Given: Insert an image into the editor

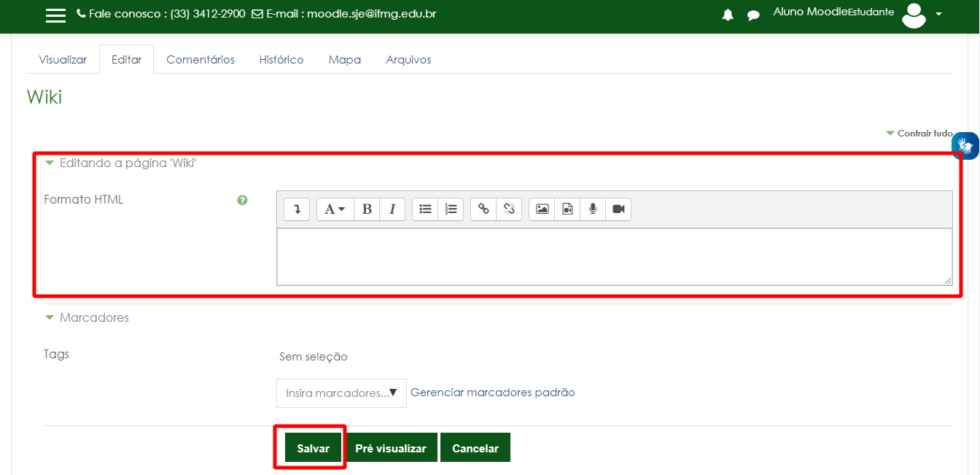Looking at the screenshot, I should click(x=541, y=209).
